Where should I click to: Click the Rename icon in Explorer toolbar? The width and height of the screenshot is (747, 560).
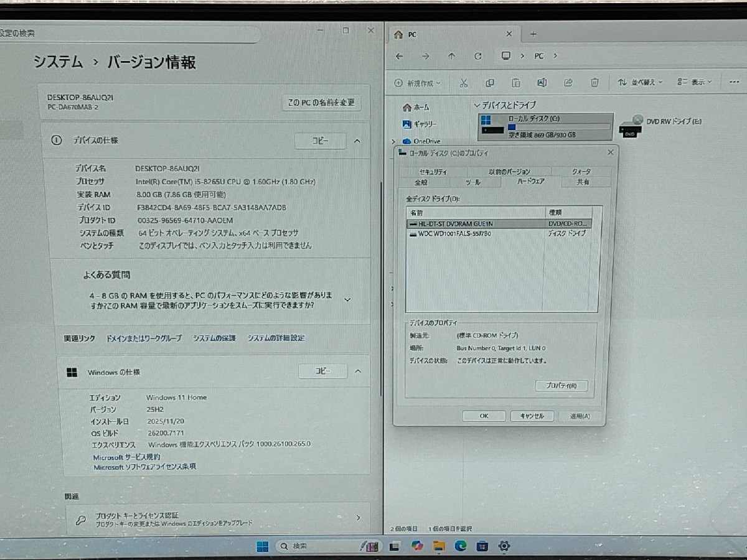tap(542, 82)
